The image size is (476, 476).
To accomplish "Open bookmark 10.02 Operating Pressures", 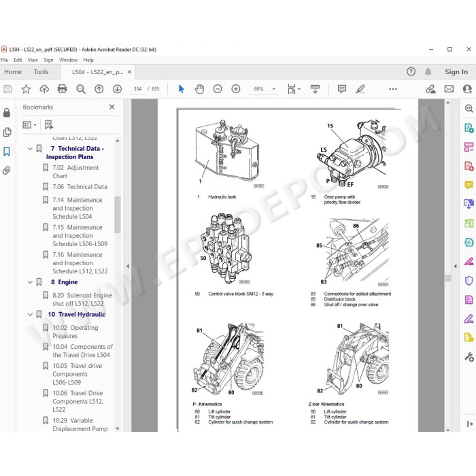I will [75, 332].
